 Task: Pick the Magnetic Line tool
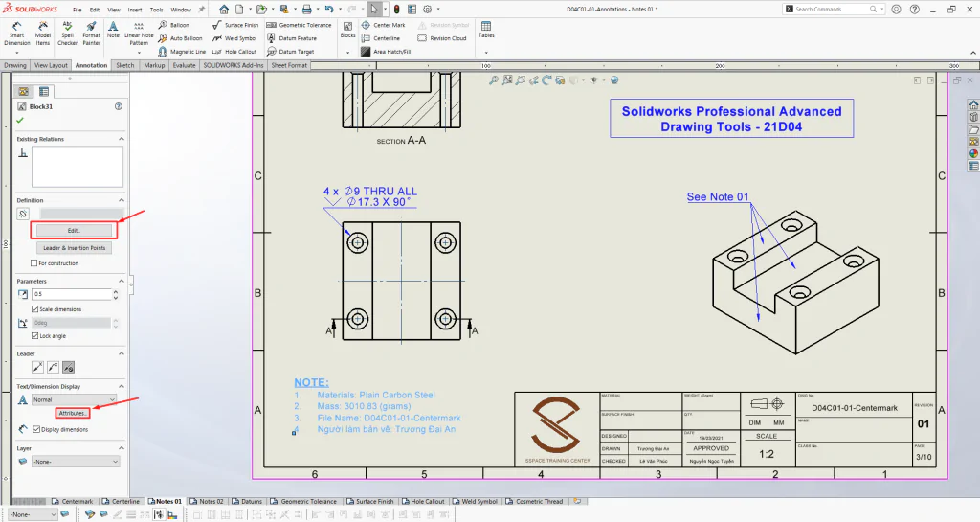pyautogui.click(x=182, y=52)
